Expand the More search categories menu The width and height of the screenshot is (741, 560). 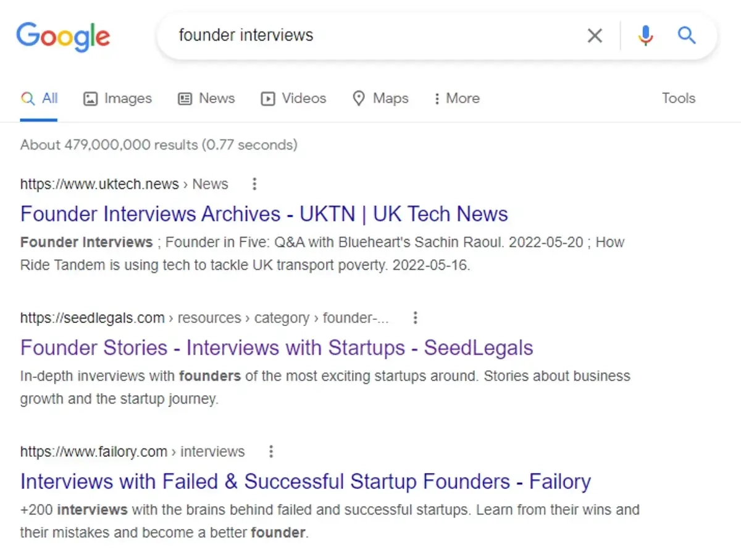click(x=456, y=99)
